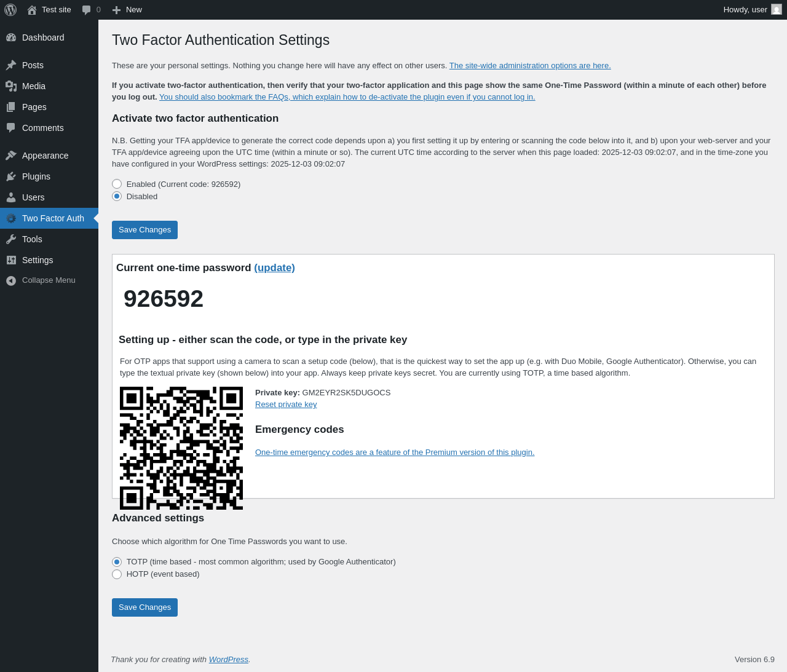Click the Appearance paintbrush icon

[x=11, y=156]
